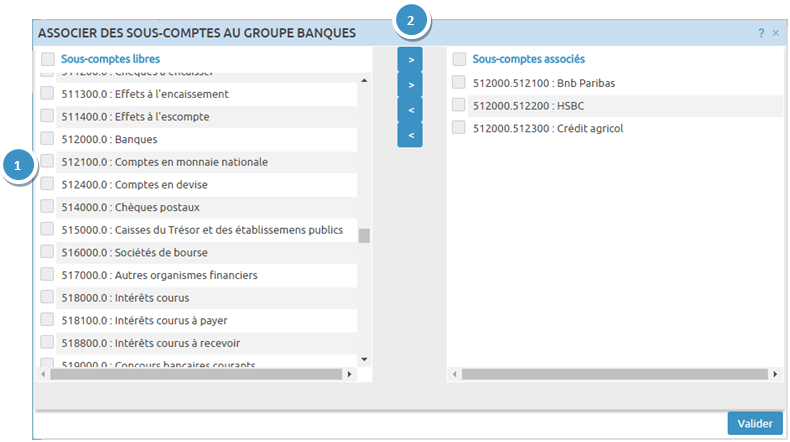This screenshot has height=442, width=790.
Task: Check the 512000.512200 HSBC checkbox
Action: 458,104
